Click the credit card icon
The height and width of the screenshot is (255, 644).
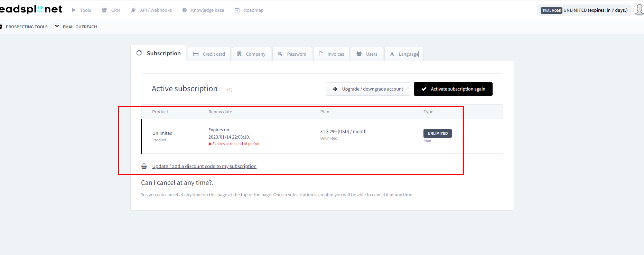196,54
